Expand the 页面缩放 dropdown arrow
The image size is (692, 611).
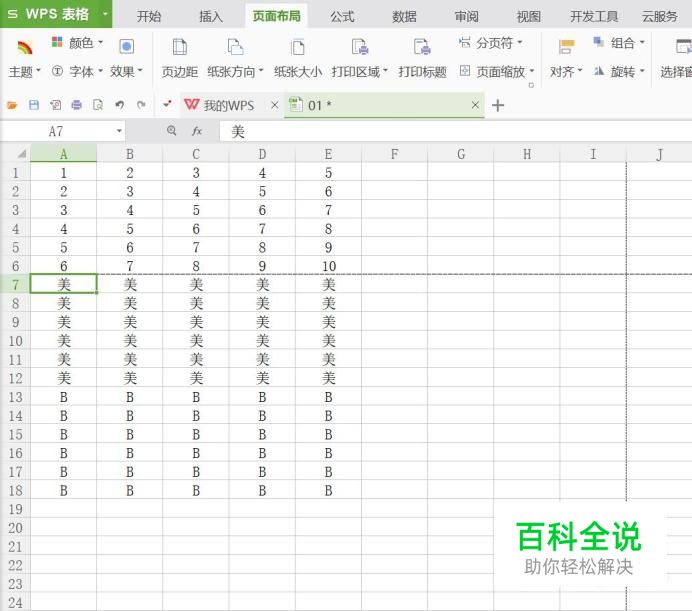(532, 71)
